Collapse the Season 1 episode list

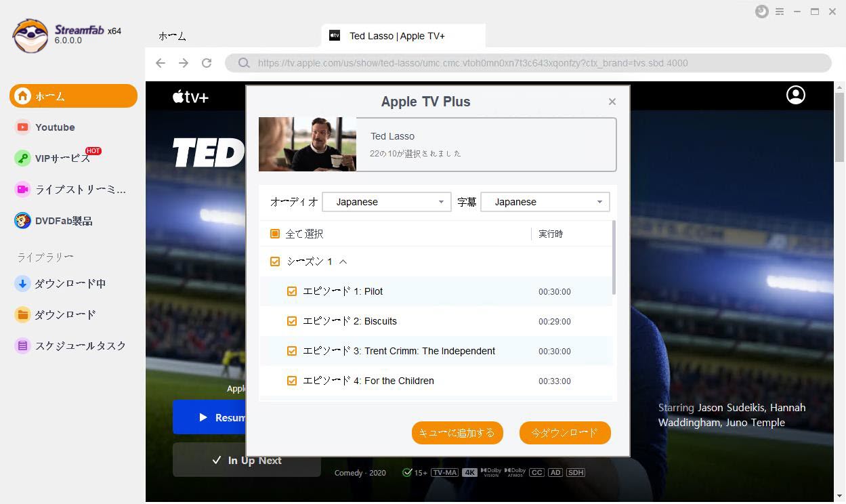pos(343,261)
